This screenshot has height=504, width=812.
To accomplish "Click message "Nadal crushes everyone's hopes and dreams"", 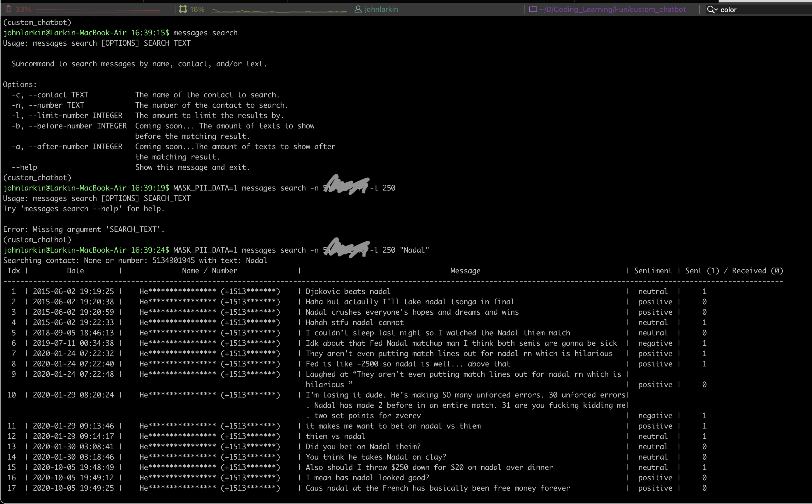I will [412, 312].
